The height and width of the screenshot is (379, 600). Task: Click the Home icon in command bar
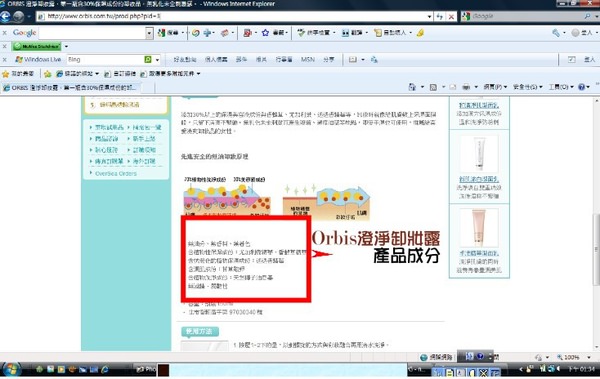pyautogui.click(x=412, y=87)
